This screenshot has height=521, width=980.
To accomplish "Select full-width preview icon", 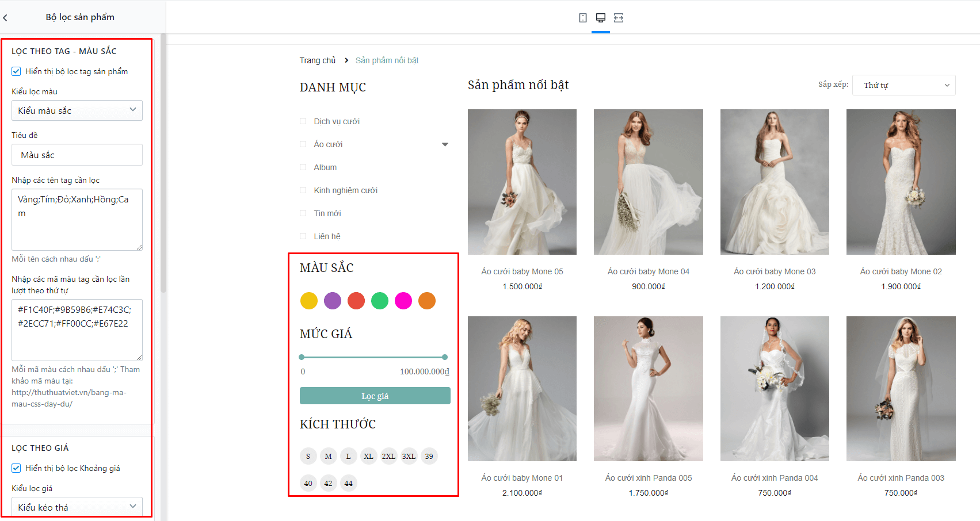I will (x=619, y=18).
